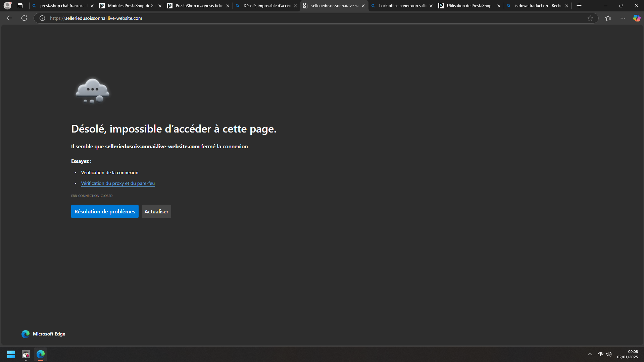Click Microsoft Edge taskbar icon
The image size is (644, 362).
pos(41,354)
